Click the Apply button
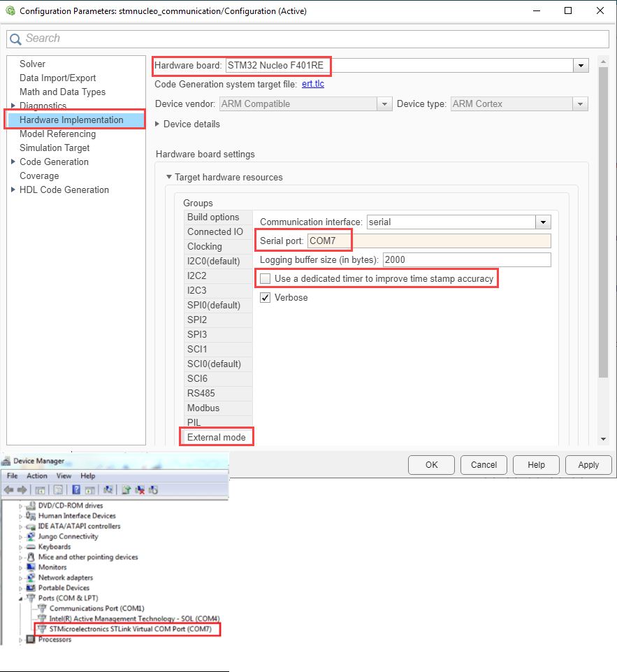The image size is (617, 672). coord(588,465)
